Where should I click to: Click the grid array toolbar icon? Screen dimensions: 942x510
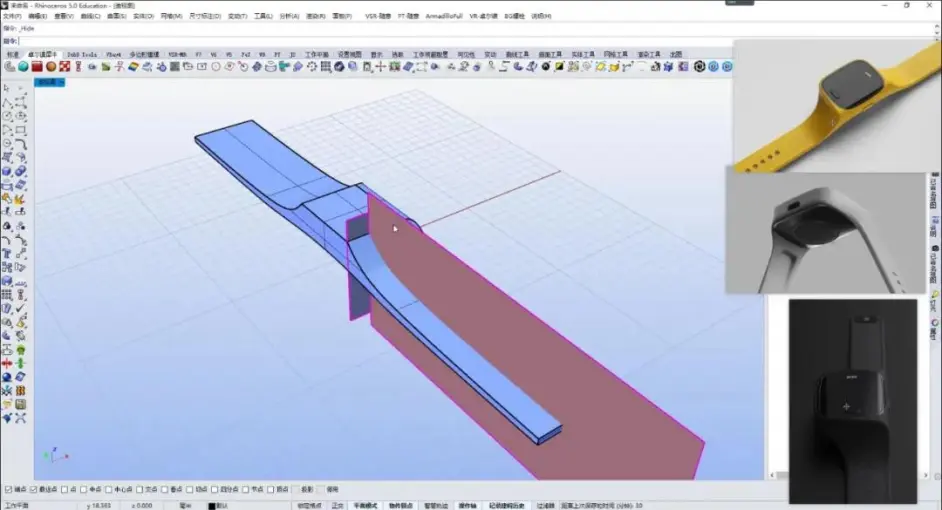point(326,67)
